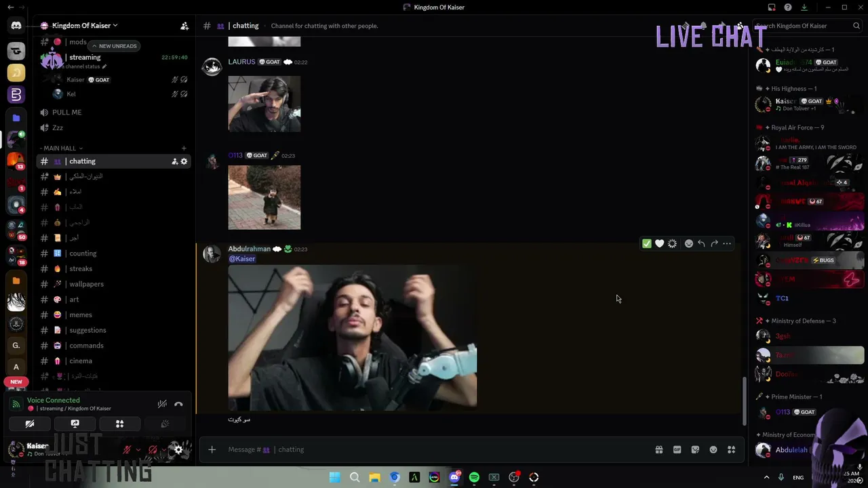This screenshot has height=488, width=868.
Task: Open Discord direct messages home button
Action: tap(16, 26)
